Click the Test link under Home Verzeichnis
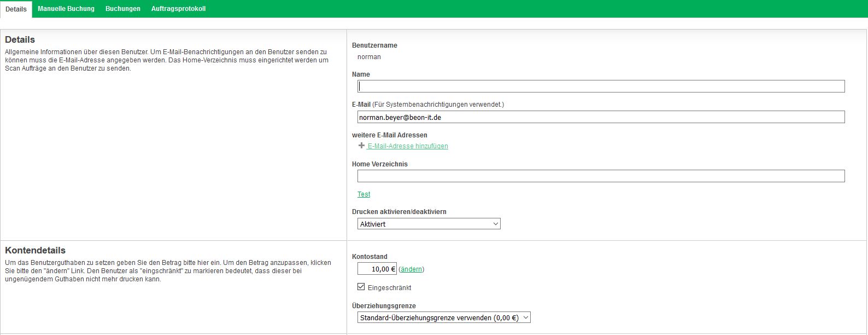The height and width of the screenshot is (335, 868). point(363,194)
